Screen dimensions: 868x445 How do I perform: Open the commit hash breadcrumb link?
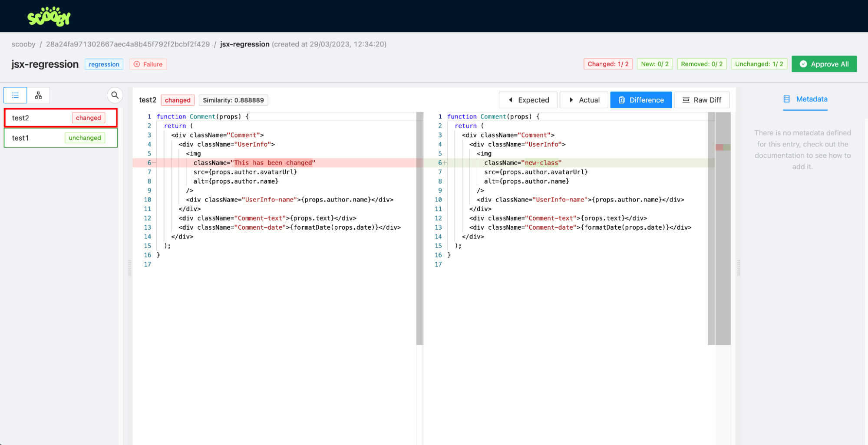[x=128, y=44]
